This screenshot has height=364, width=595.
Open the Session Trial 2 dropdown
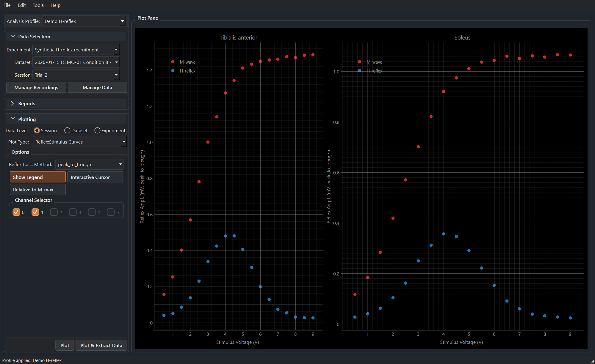pos(76,75)
